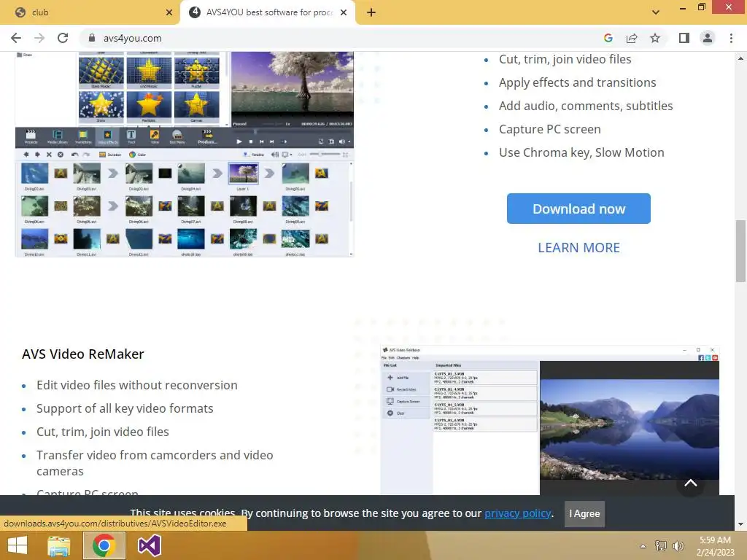
Task: Toggle Chrome side panel
Action: tap(684, 38)
